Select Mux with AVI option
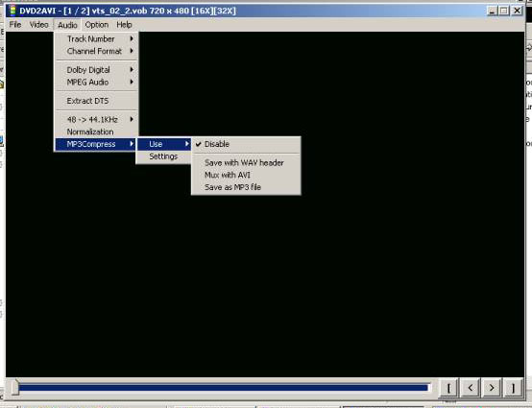 [246, 175]
